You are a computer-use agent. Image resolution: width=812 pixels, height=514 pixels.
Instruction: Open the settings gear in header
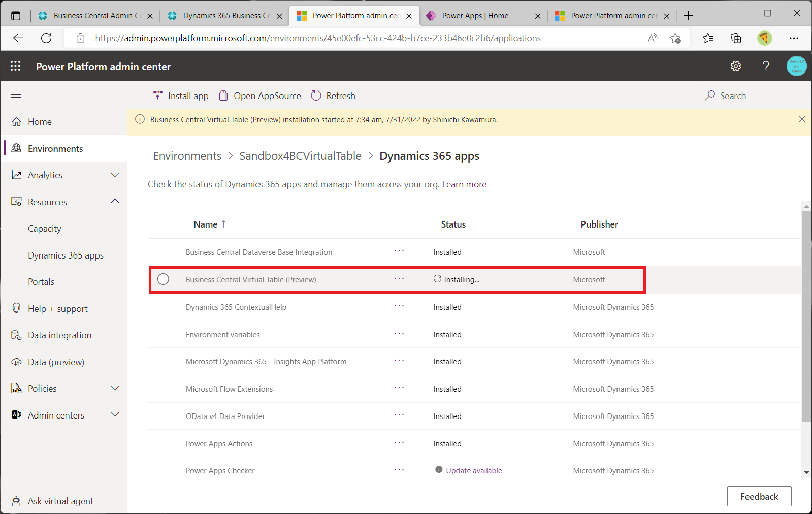[735, 66]
